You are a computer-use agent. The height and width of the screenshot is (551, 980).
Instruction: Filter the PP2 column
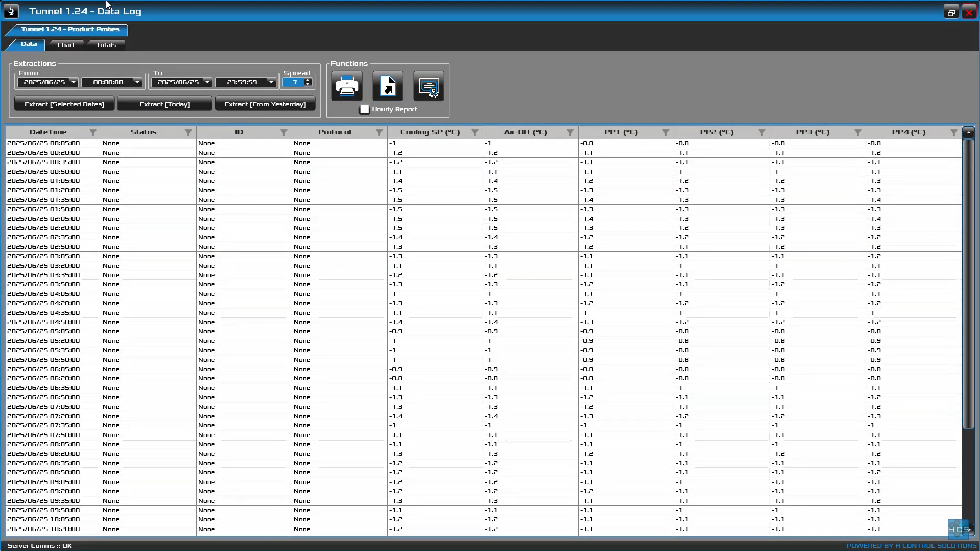click(x=762, y=132)
